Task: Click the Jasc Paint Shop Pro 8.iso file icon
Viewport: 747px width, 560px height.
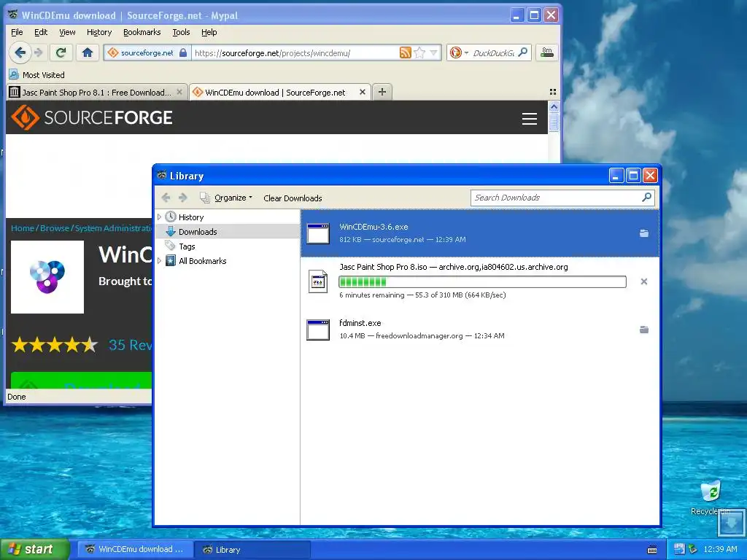Action: point(318,281)
